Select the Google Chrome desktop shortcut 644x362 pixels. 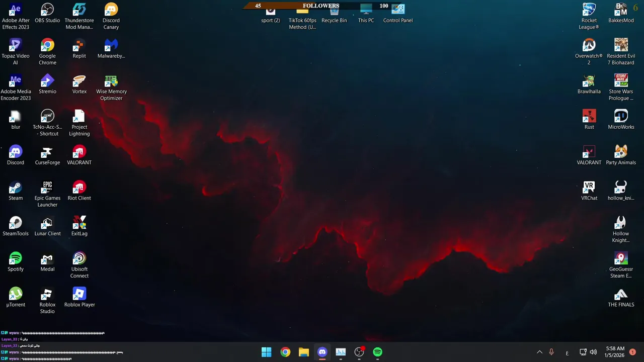pos(47,52)
